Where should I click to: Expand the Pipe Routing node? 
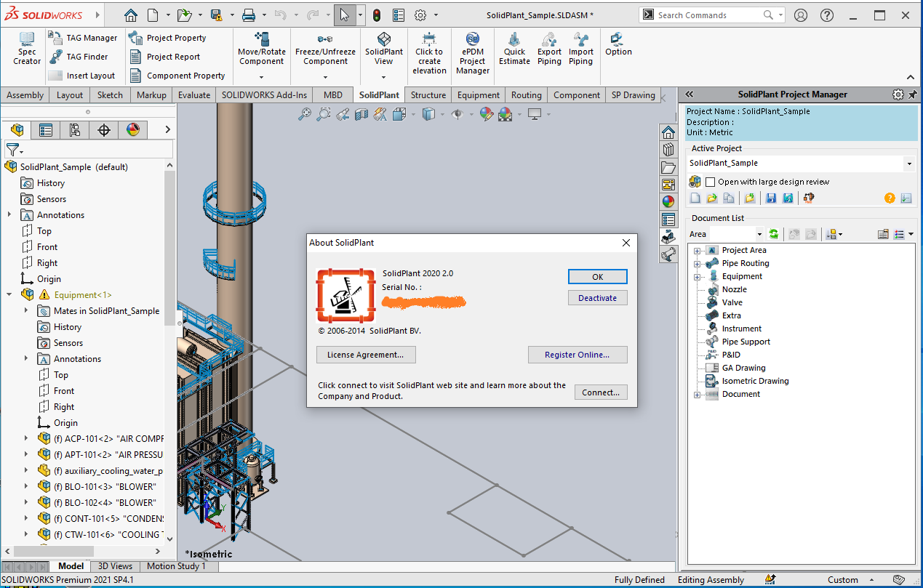point(697,264)
